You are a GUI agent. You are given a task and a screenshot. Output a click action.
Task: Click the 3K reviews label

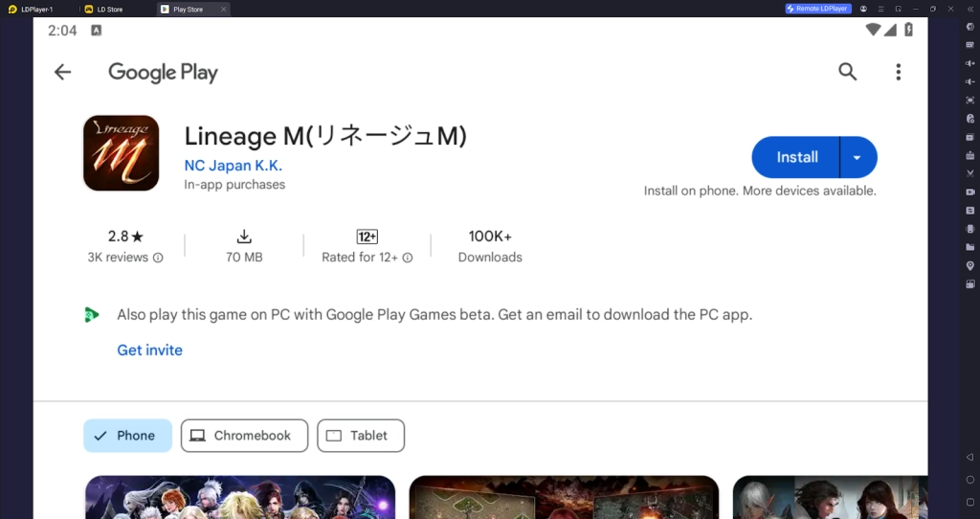(x=118, y=258)
